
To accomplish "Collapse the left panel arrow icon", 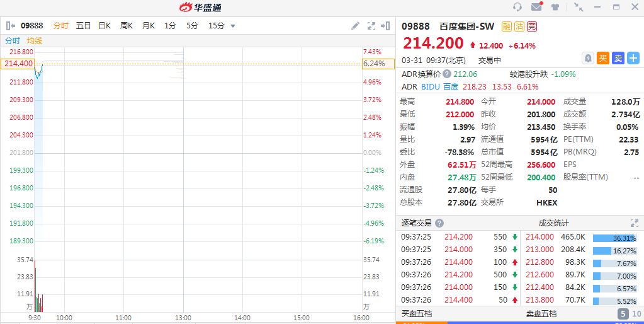I will coord(11,26).
